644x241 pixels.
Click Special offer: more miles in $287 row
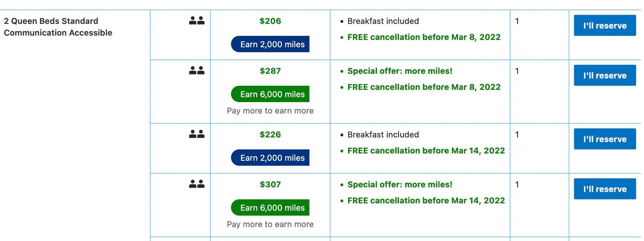click(400, 71)
